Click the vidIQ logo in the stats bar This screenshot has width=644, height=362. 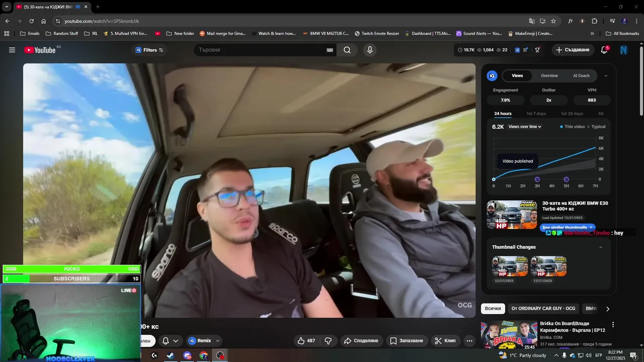(517, 50)
